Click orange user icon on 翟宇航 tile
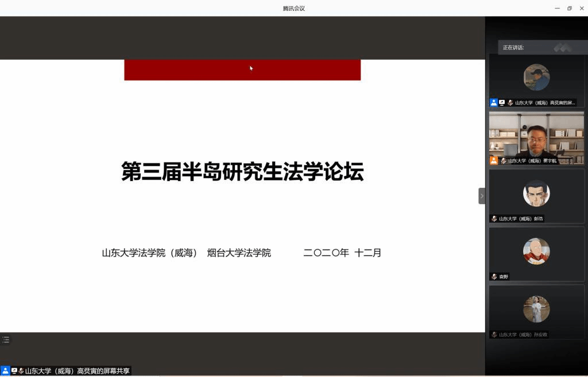The width and height of the screenshot is (588, 377). pos(493,161)
